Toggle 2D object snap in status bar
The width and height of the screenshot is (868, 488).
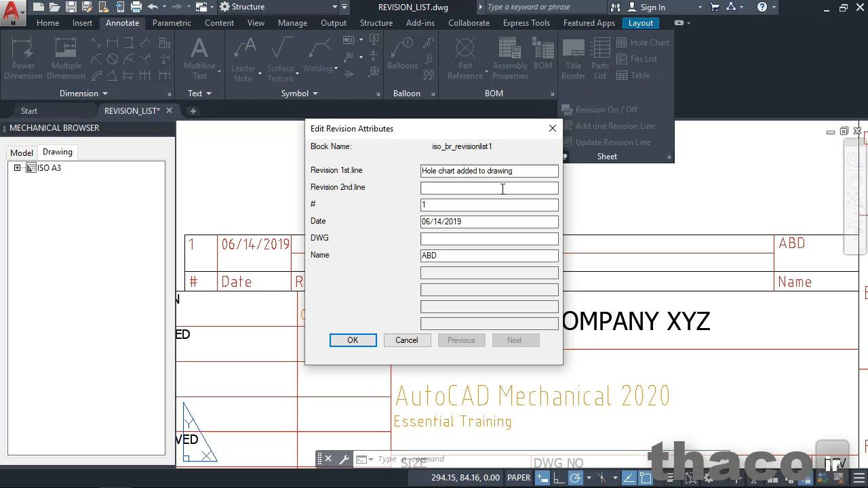click(x=646, y=478)
